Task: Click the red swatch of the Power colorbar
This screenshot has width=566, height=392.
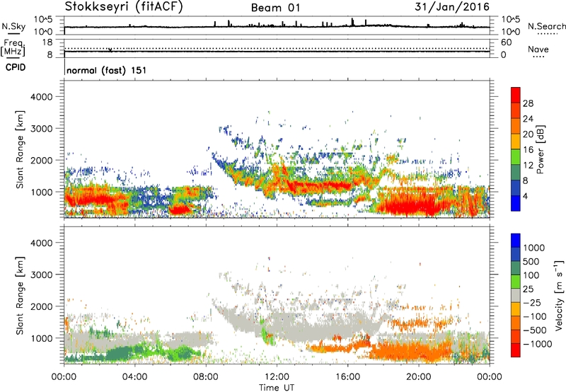Action: pyautogui.click(x=516, y=95)
